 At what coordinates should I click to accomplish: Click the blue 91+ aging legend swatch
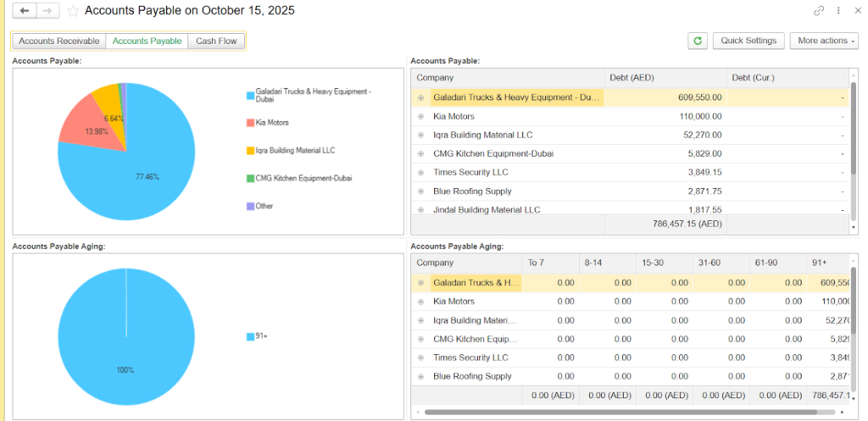[250, 336]
